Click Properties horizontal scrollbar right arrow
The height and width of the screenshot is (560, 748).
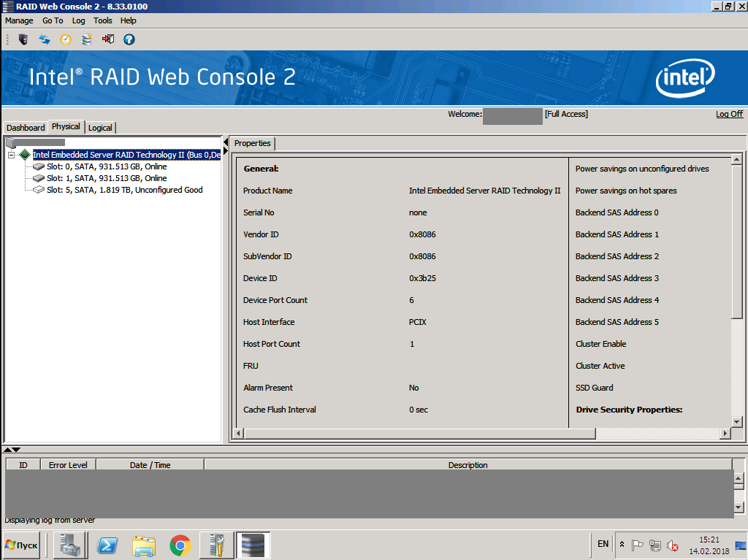coord(725,433)
